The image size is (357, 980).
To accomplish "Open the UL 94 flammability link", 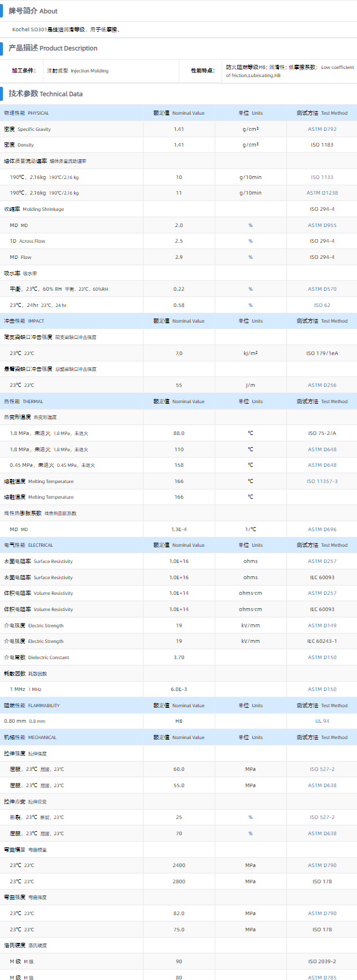I will [x=322, y=721].
